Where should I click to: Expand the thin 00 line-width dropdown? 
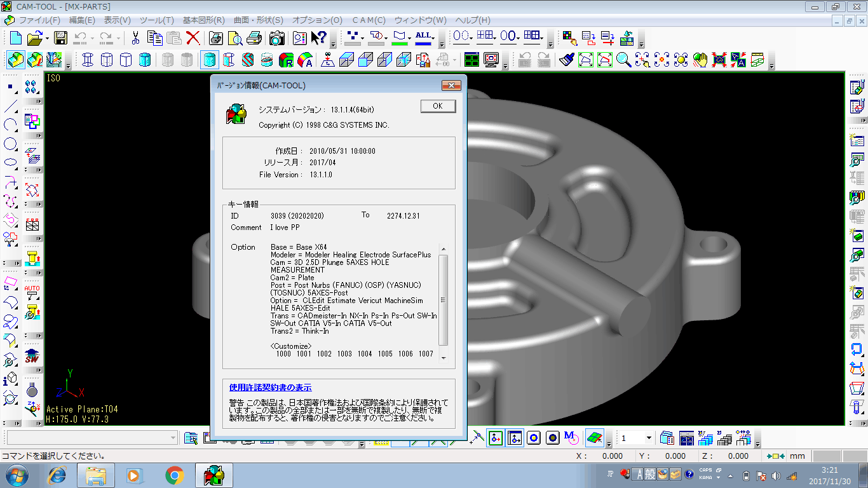[471, 38]
